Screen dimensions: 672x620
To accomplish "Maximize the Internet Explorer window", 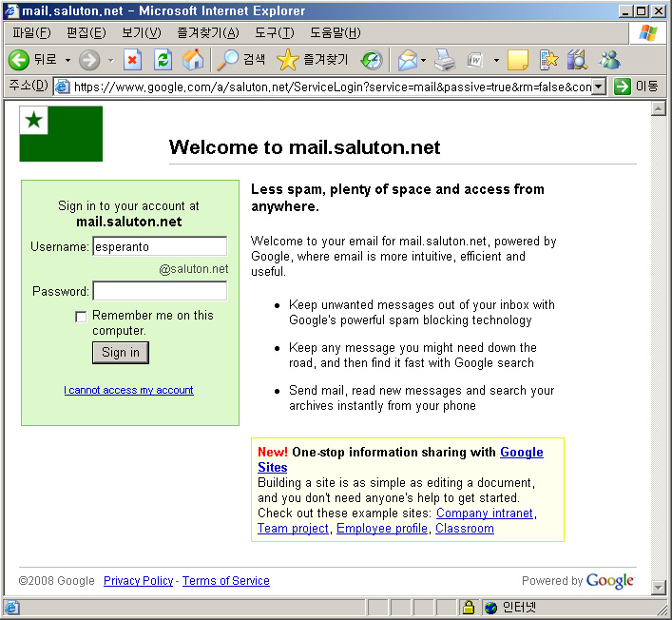I will tap(642, 10).
